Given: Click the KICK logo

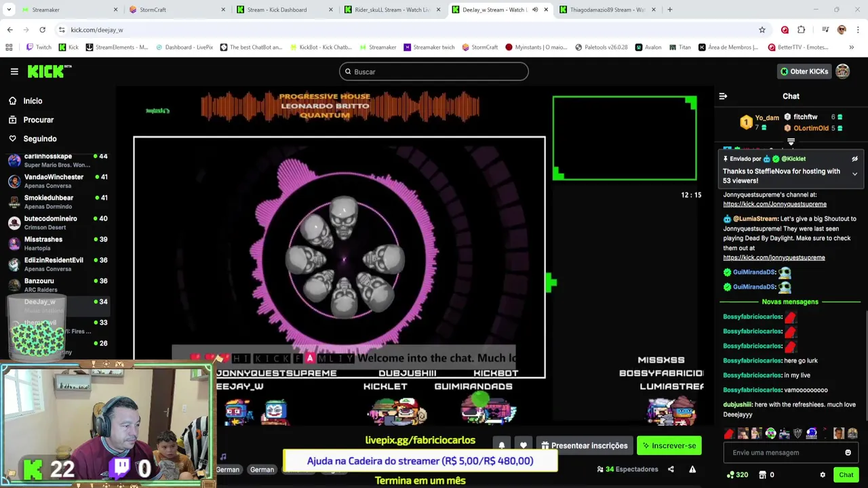Looking at the screenshot, I should pyautogui.click(x=49, y=71).
